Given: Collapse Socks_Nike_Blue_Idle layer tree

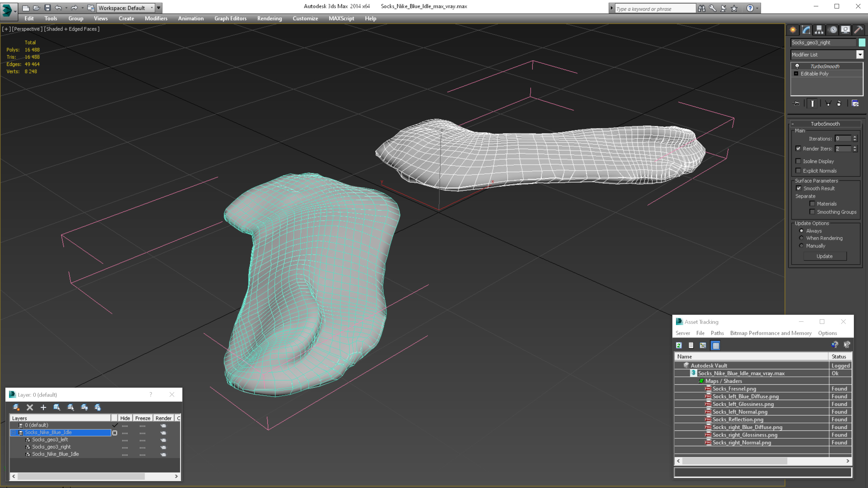Looking at the screenshot, I should 14,433.
